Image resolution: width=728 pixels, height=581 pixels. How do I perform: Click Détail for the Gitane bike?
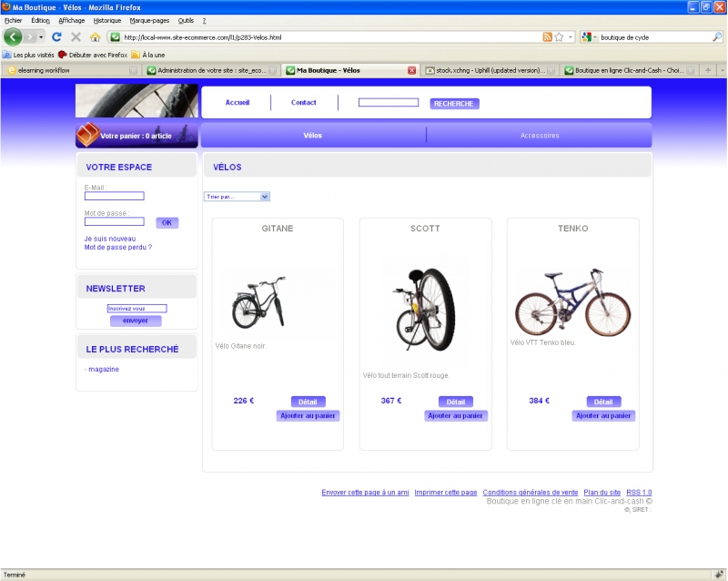[x=308, y=402]
